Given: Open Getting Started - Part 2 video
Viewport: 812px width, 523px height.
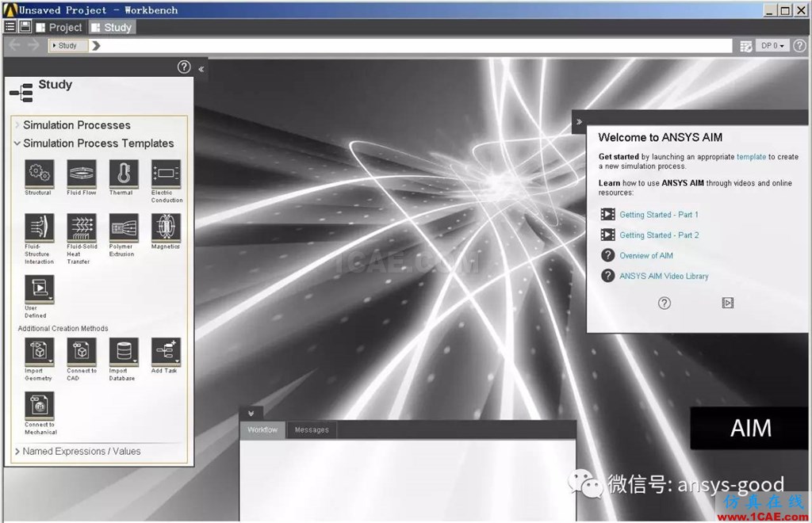Looking at the screenshot, I should [x=659, y=235].
